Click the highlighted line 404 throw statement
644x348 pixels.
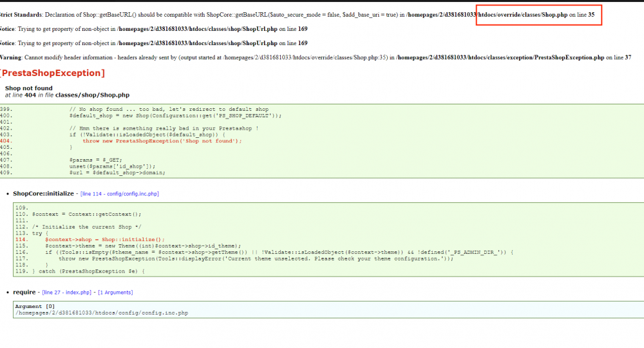pos(162,141)
